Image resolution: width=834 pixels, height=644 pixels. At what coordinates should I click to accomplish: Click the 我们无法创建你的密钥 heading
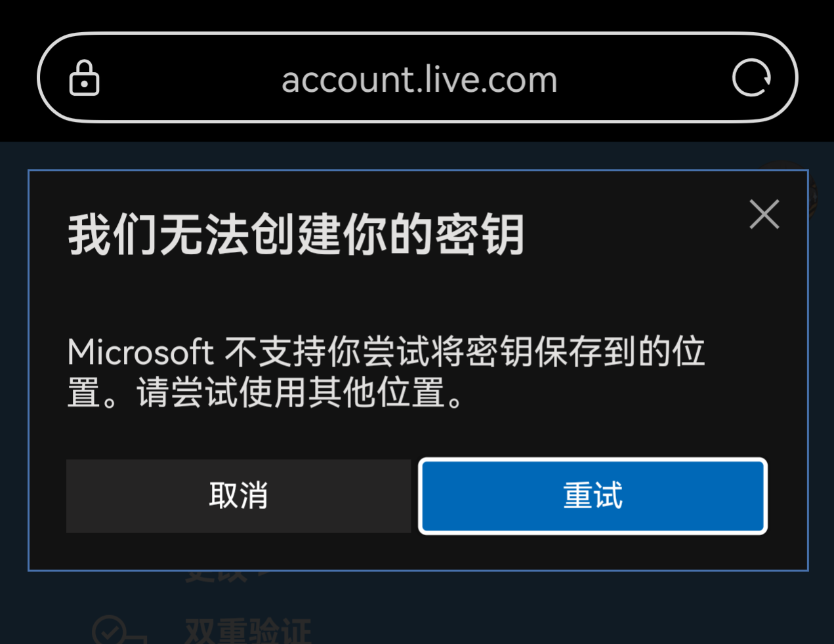coord(296,234)
